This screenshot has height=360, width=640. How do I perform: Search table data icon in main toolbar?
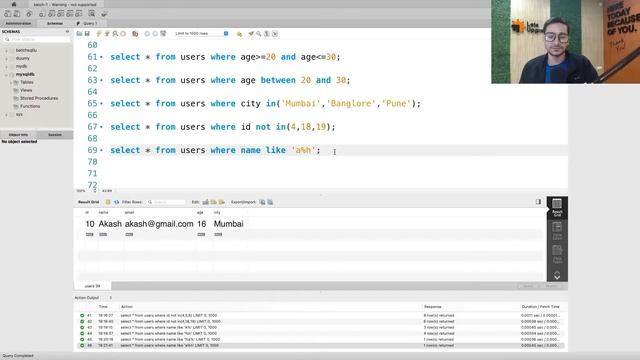tap(92, 14)
